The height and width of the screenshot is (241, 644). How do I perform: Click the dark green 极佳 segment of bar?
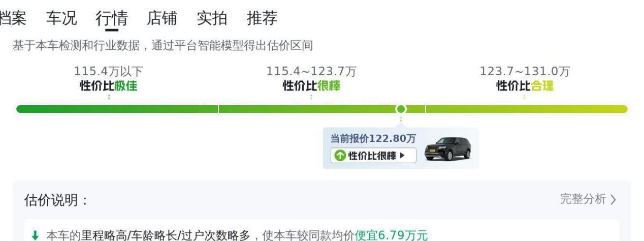(x=117, y=109)
